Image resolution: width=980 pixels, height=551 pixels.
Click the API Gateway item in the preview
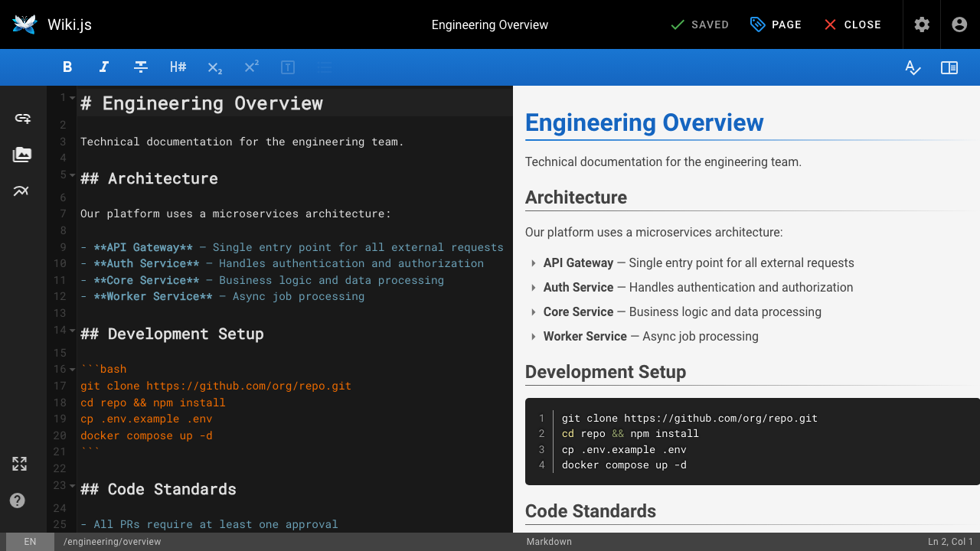pyautogui.click(x=699, y=262)
